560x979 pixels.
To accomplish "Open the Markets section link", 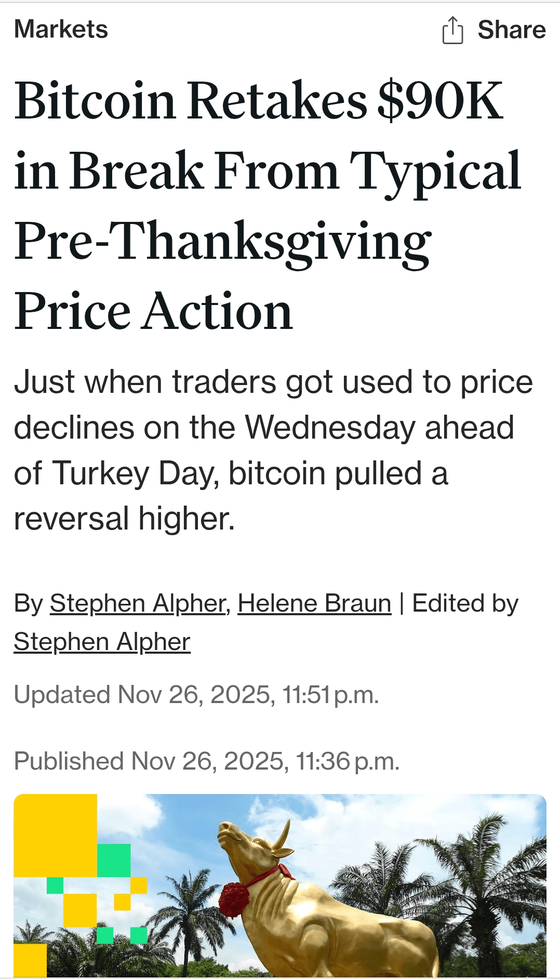I will coord(61,29).
